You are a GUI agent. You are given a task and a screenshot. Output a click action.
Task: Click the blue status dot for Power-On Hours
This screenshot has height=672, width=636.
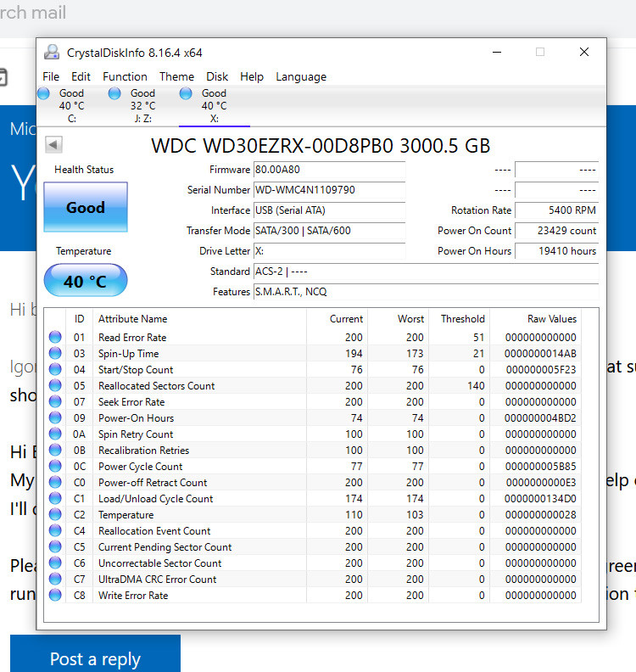point(55,417)
